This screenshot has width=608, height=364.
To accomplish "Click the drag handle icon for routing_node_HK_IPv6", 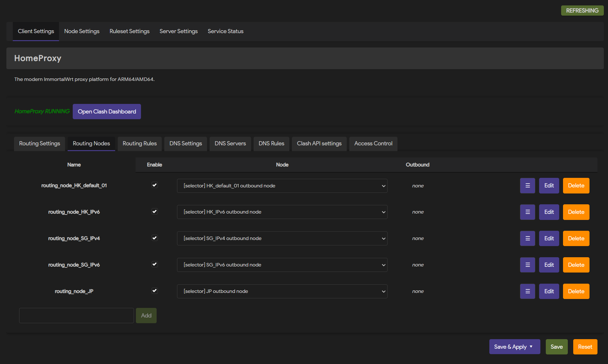I will (x=528, y=212).
